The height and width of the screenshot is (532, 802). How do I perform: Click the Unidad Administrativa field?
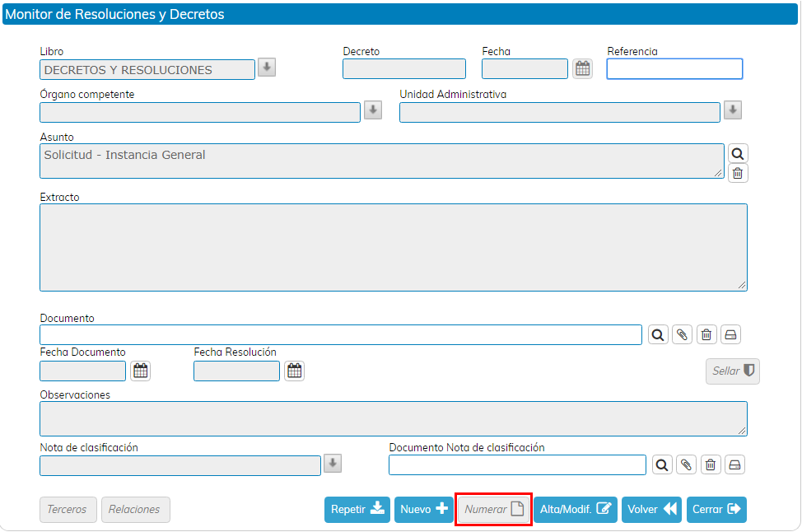(x=560, y=112)
